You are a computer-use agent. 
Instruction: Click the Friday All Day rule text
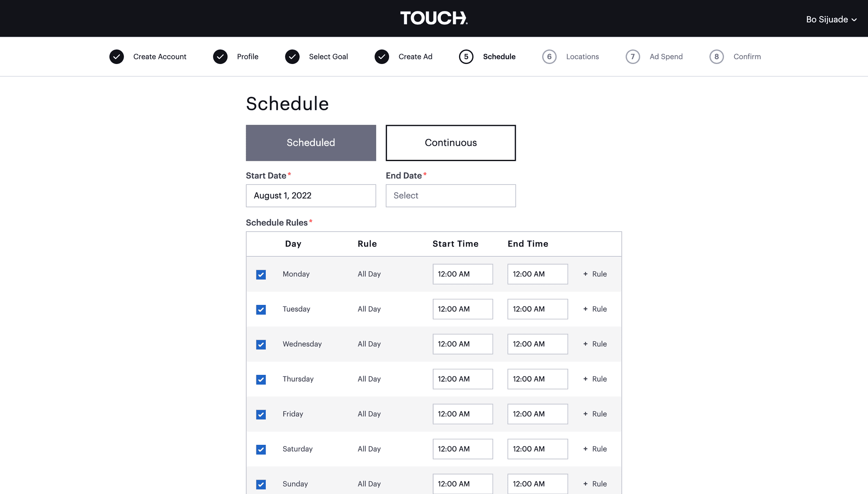pos(369,414)
